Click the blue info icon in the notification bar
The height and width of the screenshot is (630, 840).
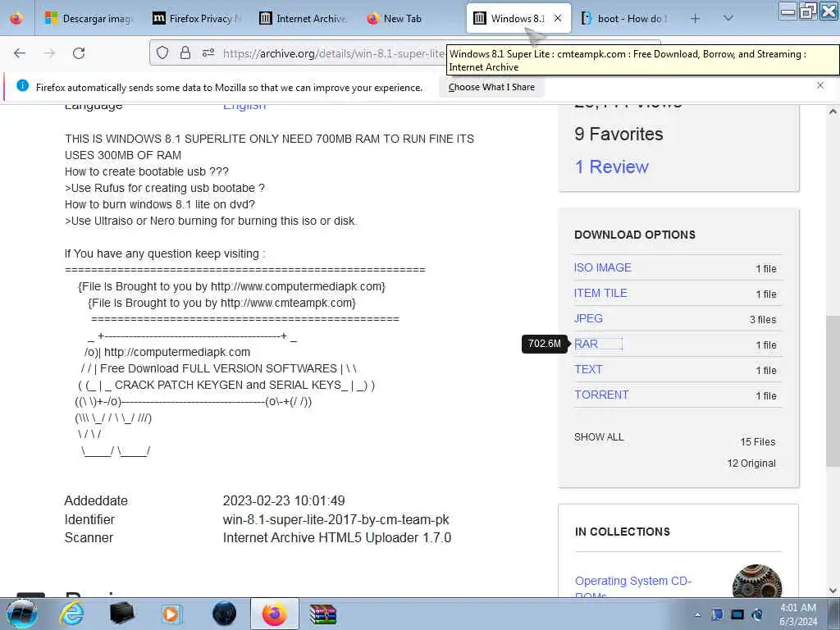22,85
